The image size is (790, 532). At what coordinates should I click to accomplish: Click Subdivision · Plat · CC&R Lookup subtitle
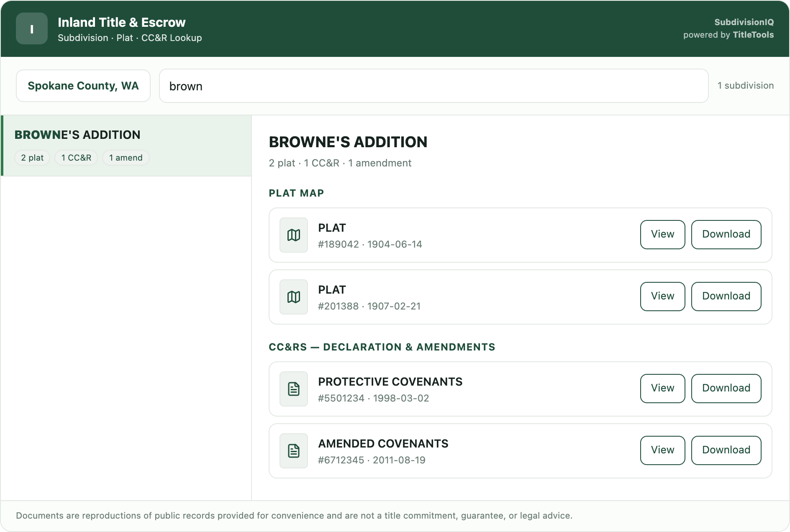point(130,38)
